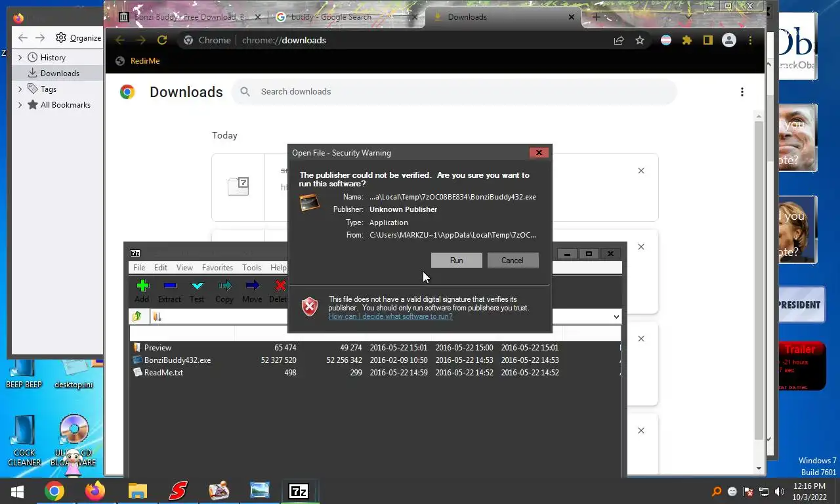Open Chrome three-dot main menu
The width and height of the screenshot is (840, 504).
[x=750, y=40]
